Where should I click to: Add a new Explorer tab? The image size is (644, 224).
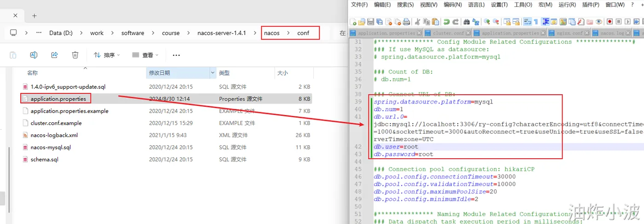[x=34, y=16]
